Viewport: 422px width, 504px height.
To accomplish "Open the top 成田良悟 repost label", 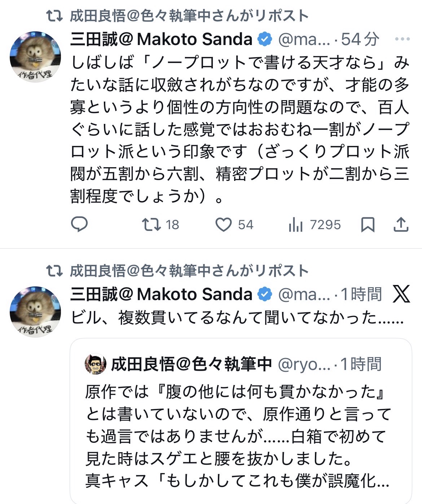I will tap(189, 16).
